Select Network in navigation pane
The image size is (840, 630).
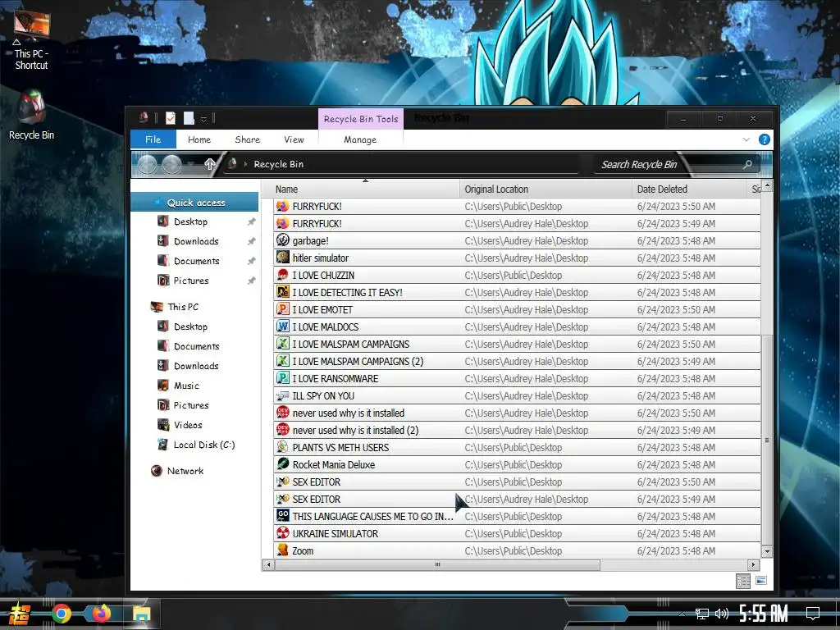tap(185, 471)
